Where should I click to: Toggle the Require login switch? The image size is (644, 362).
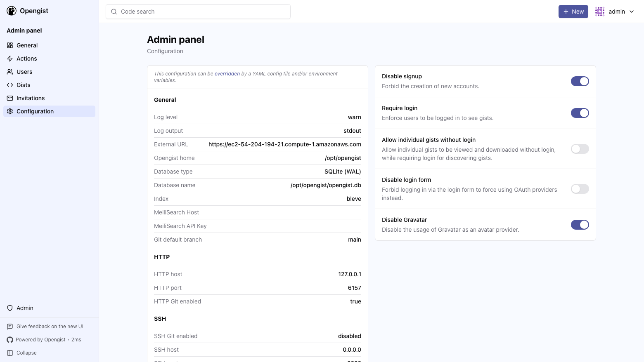click(580, 113)
